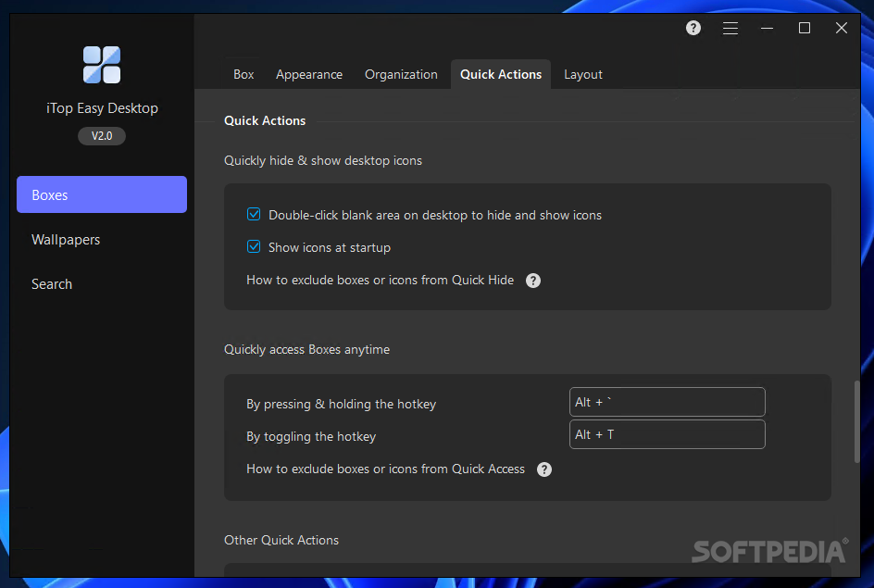Click the settings vertical scrollbar thumb
Viewport: 874px width, 588px height.
click(x=856, y=422)
